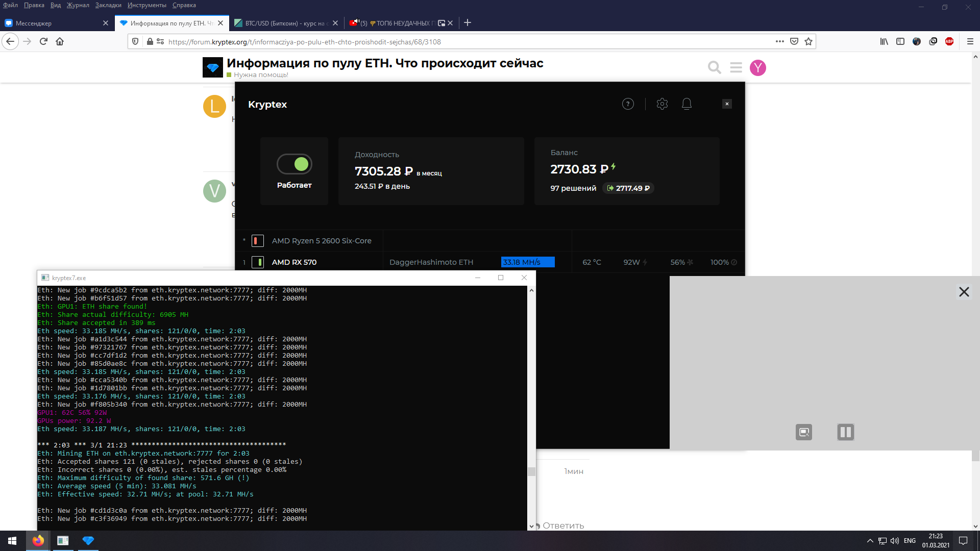
Task: Click the Kryptex forum logo
Action: pos(213,67)
